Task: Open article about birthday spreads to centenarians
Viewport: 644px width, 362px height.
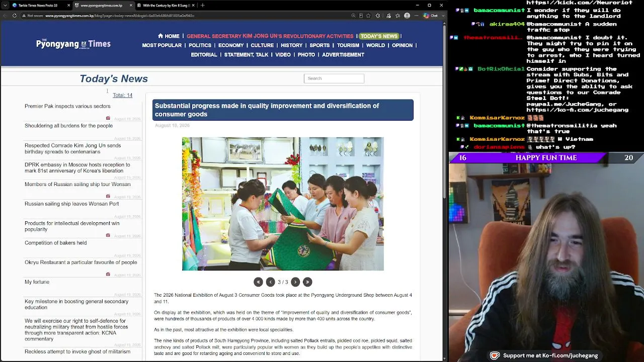Action: [x=72, y=148]
